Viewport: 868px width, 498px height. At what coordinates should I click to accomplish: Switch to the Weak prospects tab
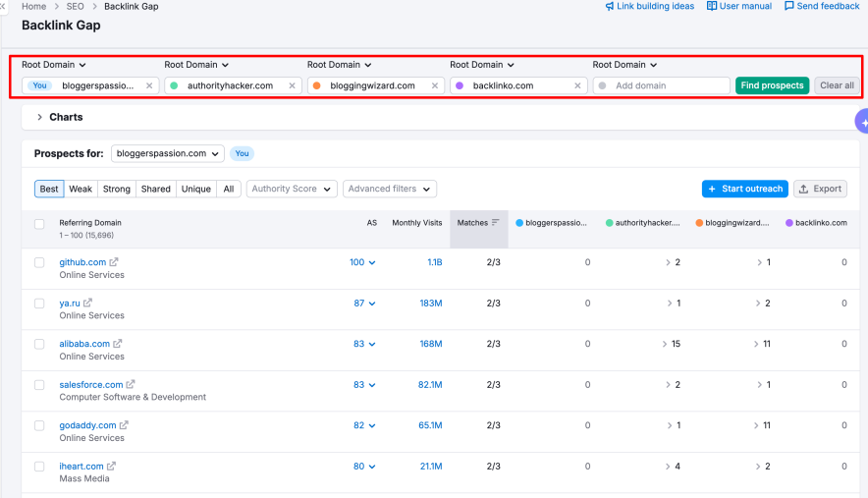(x=81, y=189)
